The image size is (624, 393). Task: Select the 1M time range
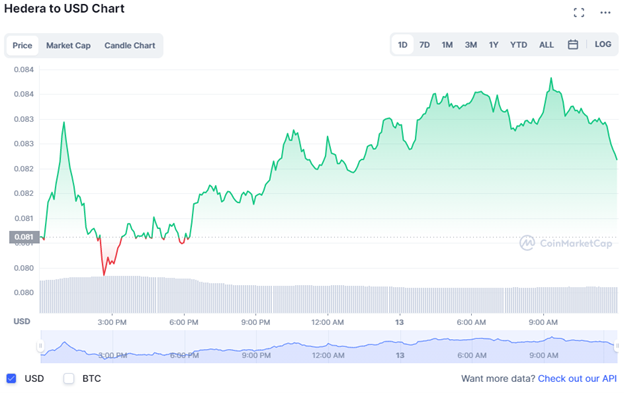[x=447, y=45]
